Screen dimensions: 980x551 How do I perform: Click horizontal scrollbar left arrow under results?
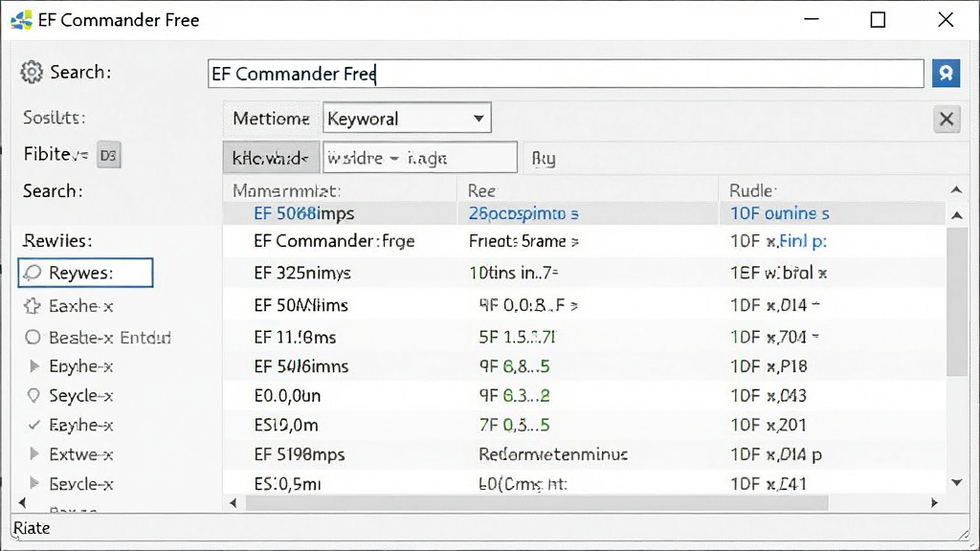(x=234, y=503)
